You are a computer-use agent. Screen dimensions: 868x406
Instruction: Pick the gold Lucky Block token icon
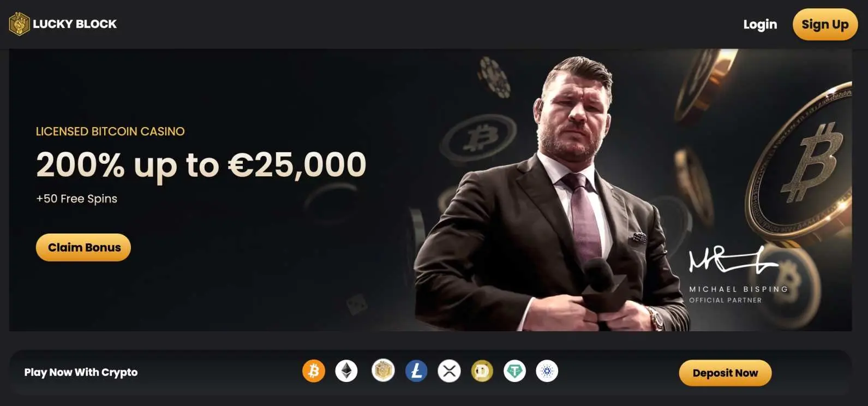click(x=383, y=371)
